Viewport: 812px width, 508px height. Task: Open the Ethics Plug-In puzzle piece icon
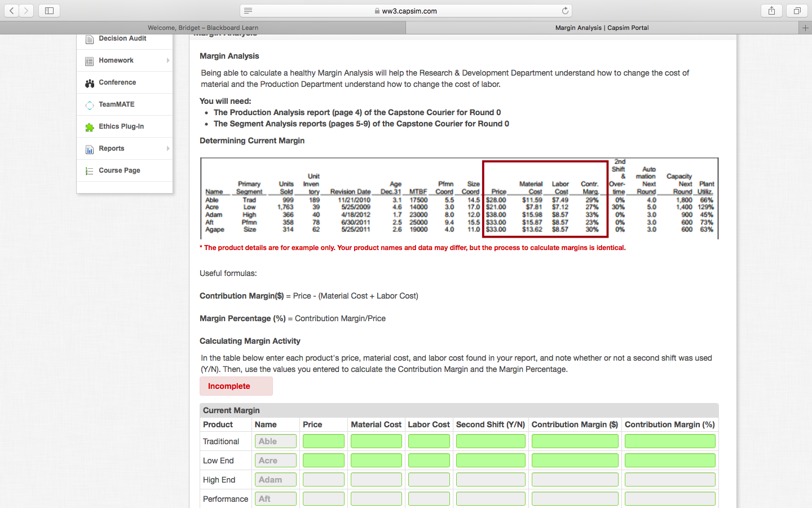(x=90, y=126)
